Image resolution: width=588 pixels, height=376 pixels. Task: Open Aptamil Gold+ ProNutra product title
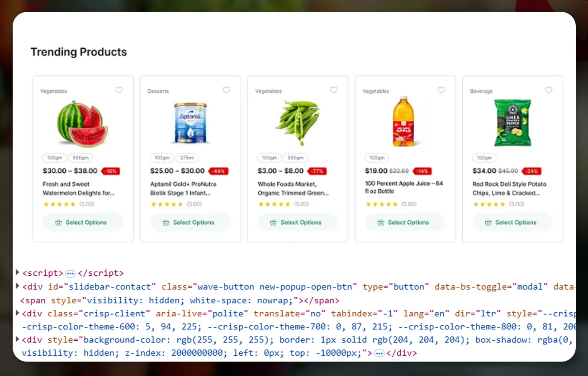pos(183,188)
